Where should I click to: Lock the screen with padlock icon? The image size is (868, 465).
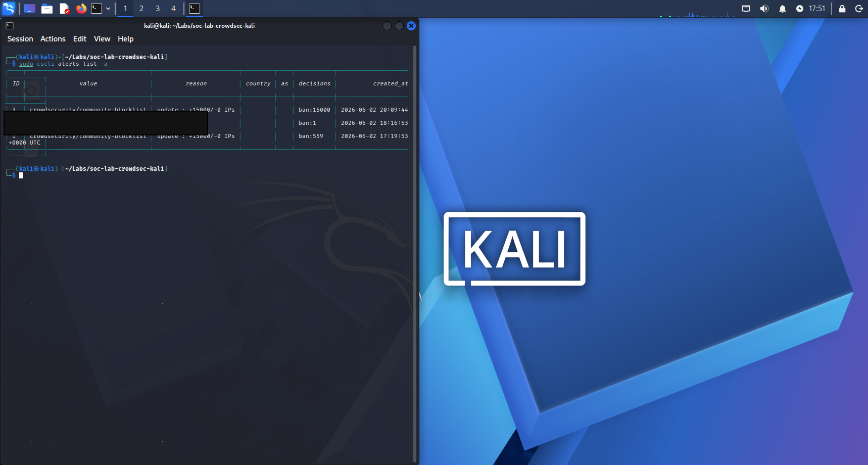(x=842, y=9)
